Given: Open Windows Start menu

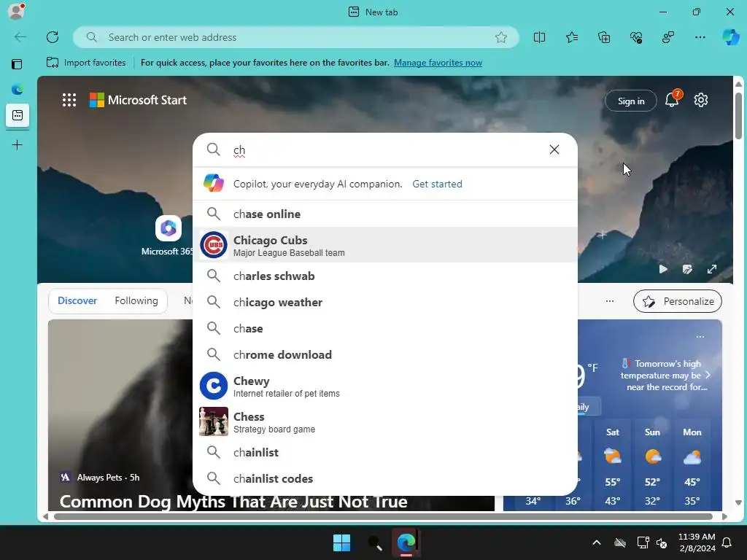Looking at the screenshot, I should (341, 542).
